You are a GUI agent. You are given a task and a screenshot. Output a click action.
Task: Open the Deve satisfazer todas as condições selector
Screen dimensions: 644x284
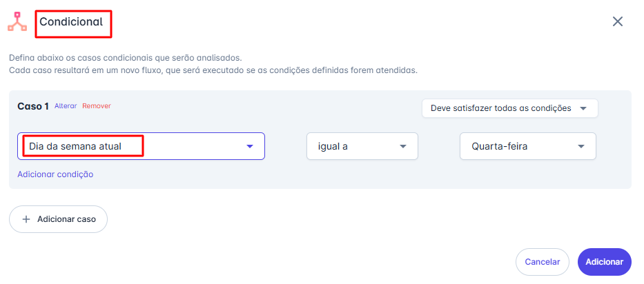tap(509, 108)
